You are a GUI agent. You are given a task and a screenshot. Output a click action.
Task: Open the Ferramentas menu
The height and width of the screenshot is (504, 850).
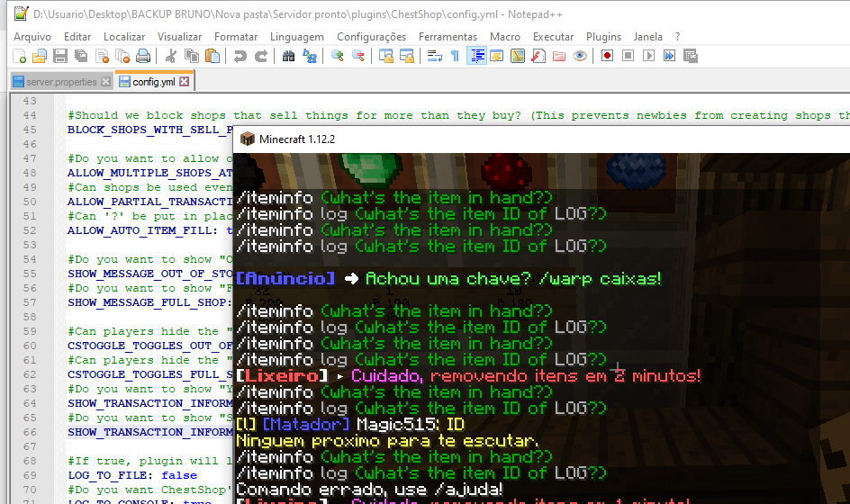point(448,36)
